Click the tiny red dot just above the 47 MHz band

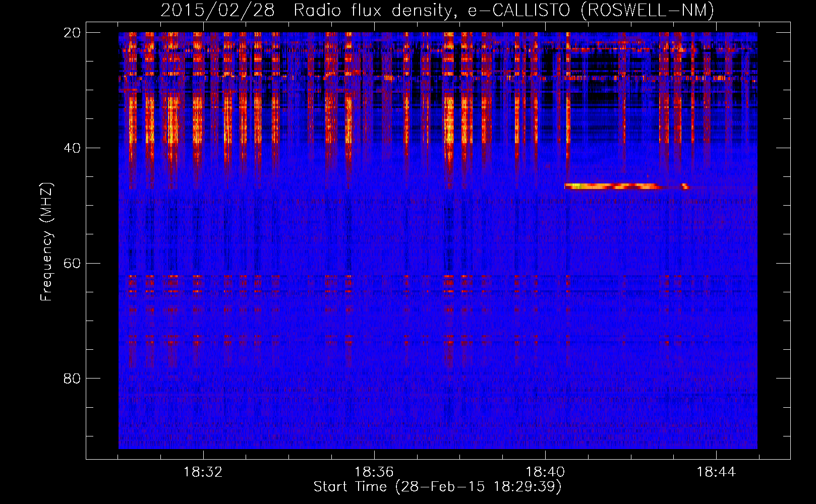(648, 176)
